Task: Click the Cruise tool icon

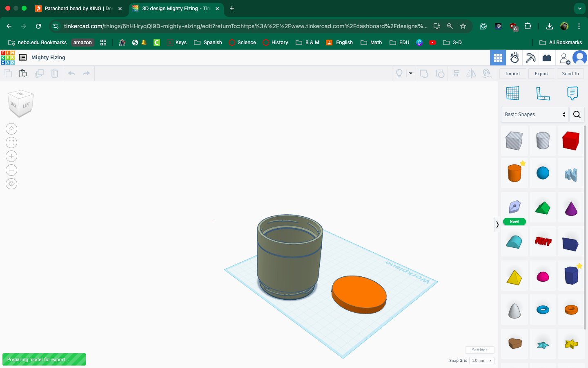Action: pos(487,74)
